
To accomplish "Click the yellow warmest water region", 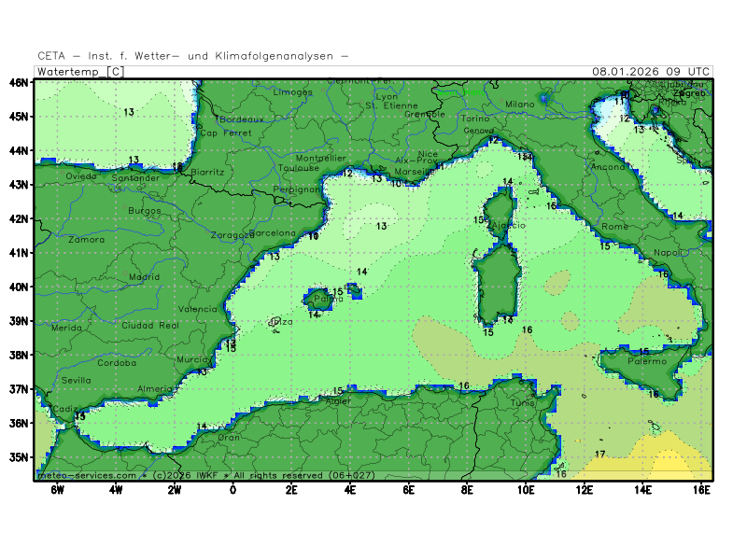I will coord(672,464).
